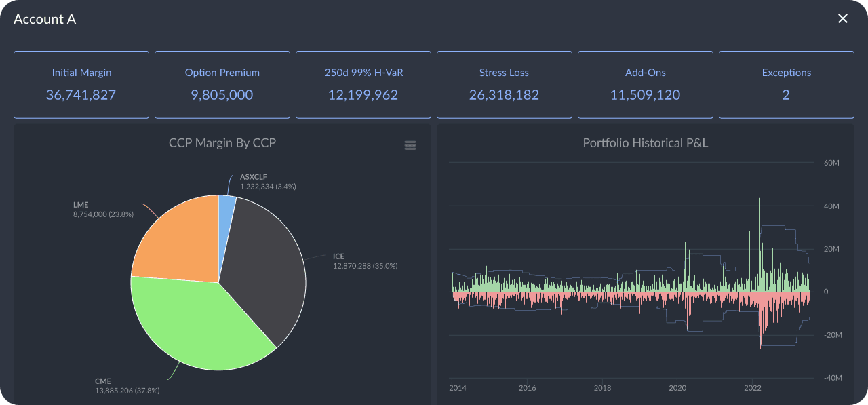
Task: Open the pie chart hamburger menu
Action: [x=410, y=145]
